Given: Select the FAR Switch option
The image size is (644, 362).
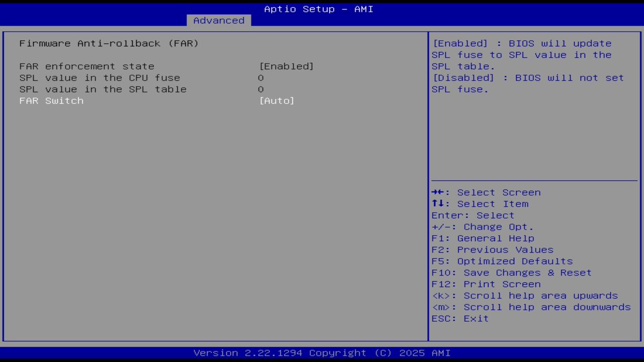Looking at the screenshot, I should click(51, 101).
